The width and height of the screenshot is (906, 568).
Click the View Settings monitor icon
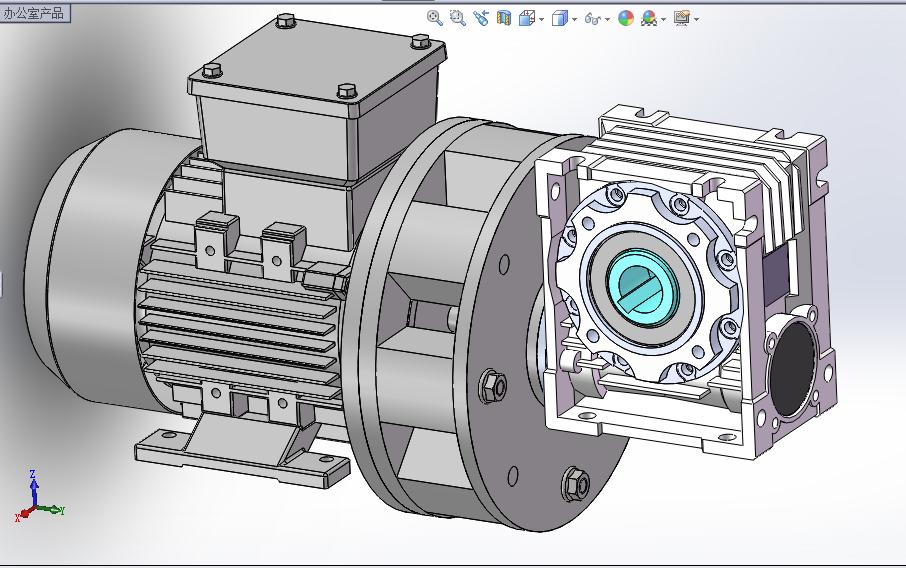click(x=682, y=18)
